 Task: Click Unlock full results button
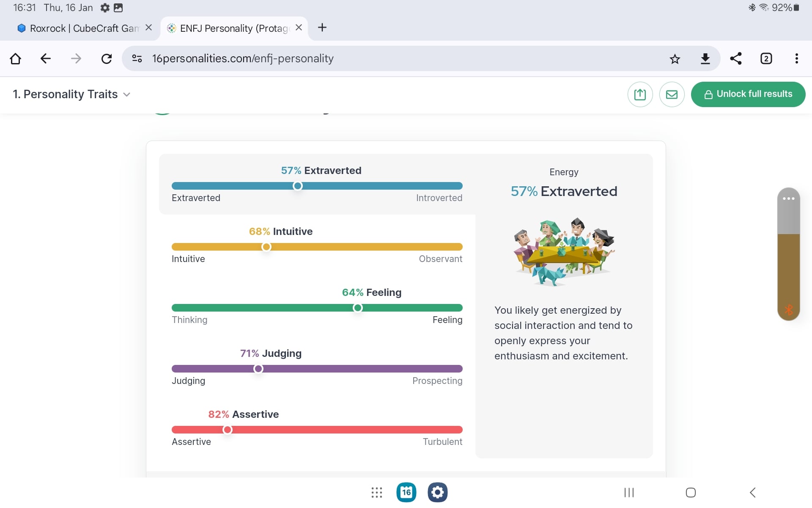point(748,94)
